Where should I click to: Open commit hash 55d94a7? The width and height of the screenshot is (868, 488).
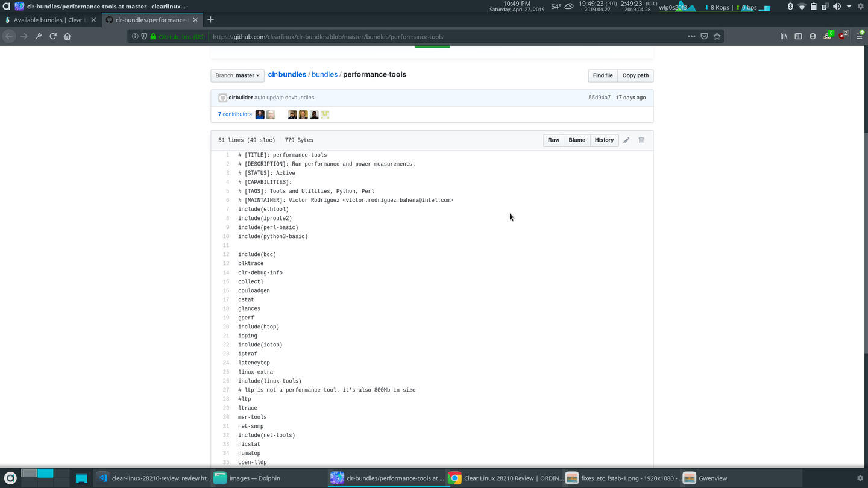599,98
